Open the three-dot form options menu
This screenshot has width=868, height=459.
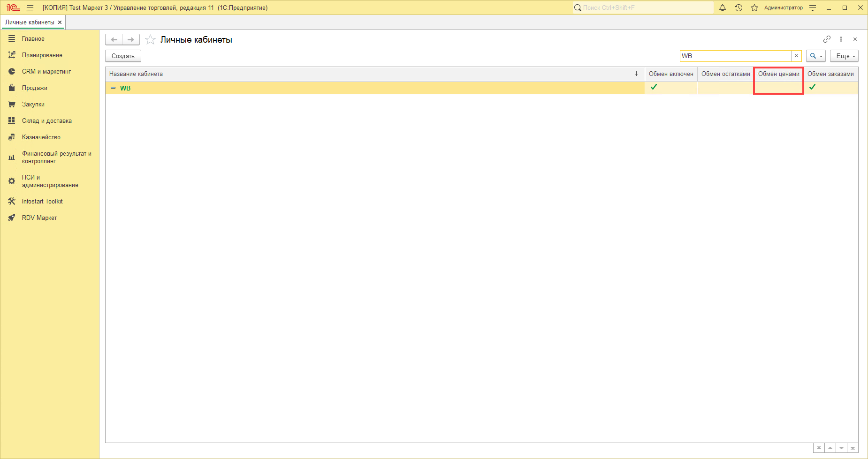point(841,39)
